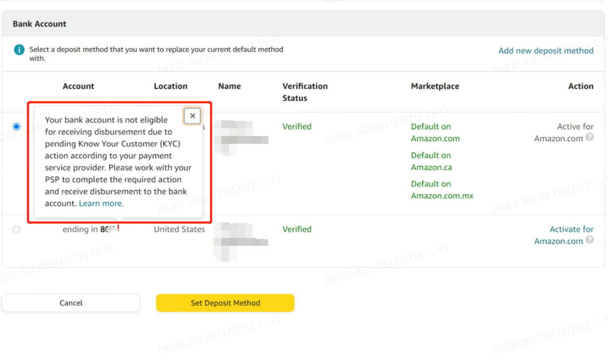Choose the account ending in 80 via radio button

point(16,229)
